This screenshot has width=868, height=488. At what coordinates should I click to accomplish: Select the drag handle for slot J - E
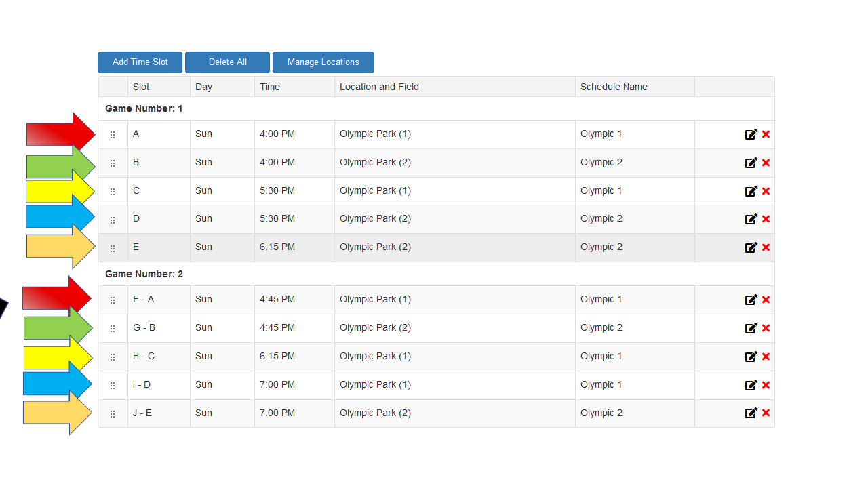pos(113,413)
